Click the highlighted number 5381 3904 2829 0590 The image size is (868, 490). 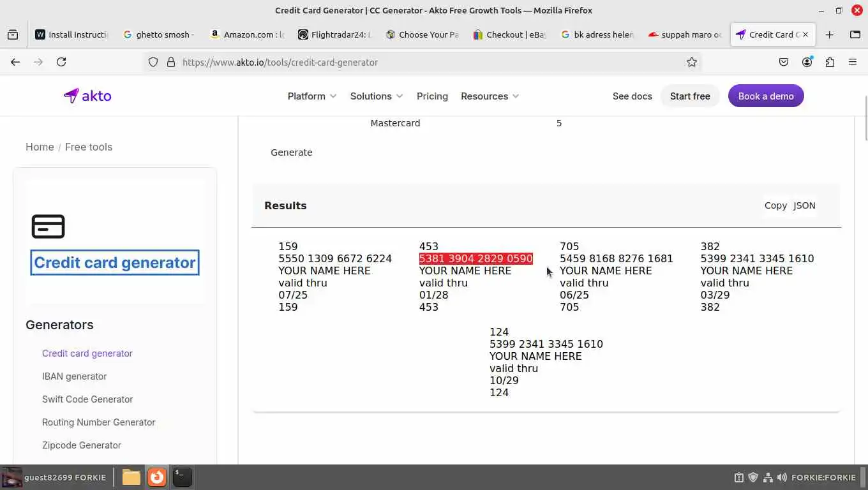(x=475, y=258)
